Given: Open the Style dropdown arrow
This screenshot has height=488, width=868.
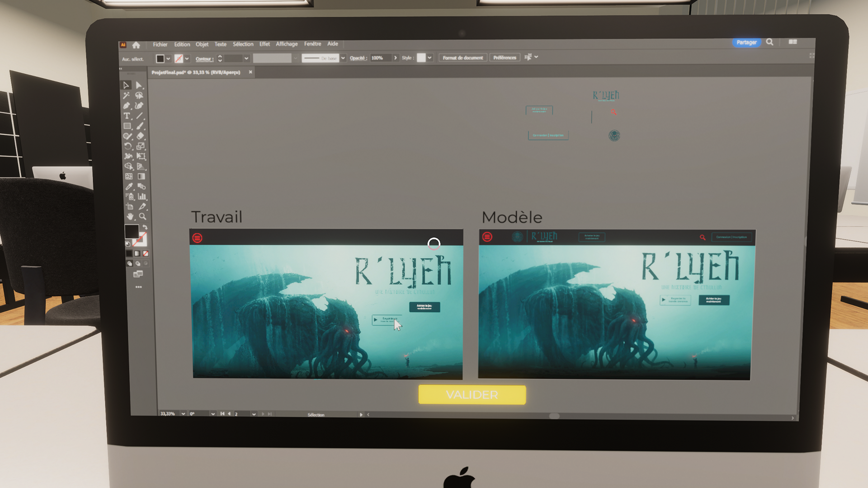Looking at the screenshot, I should coord(429,57).
